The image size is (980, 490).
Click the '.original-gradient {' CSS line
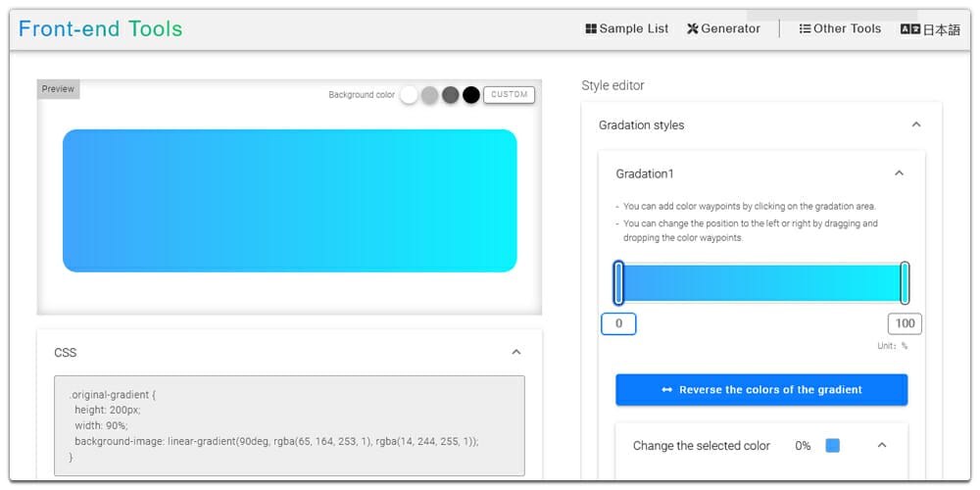pyautogui.click(x=112, y=395)
